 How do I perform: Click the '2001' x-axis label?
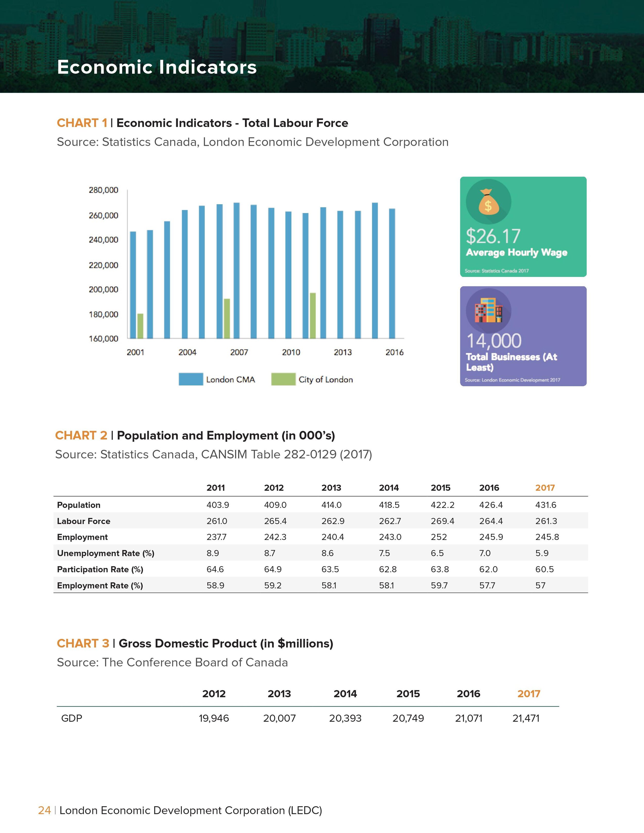click(x=135, y=353)
